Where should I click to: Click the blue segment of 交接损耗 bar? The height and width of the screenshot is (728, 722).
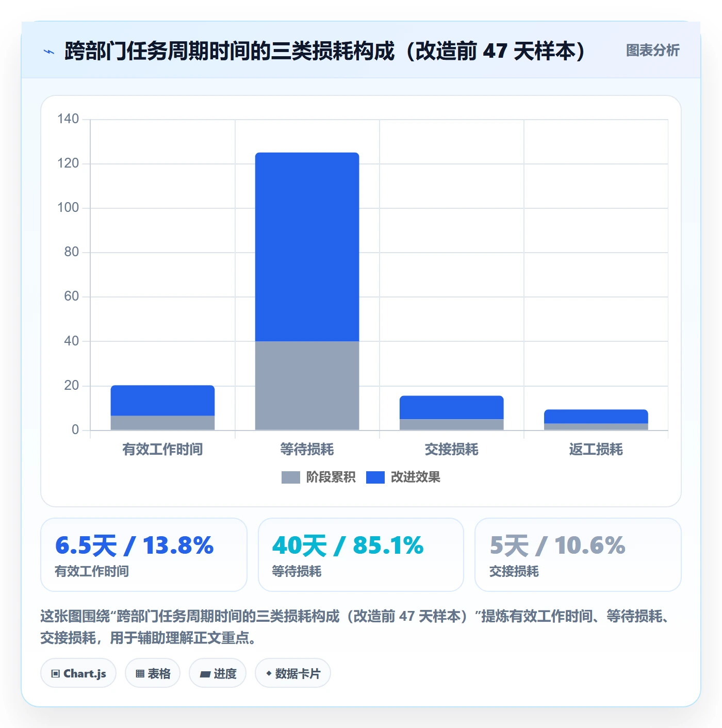(x=451, y=407)
